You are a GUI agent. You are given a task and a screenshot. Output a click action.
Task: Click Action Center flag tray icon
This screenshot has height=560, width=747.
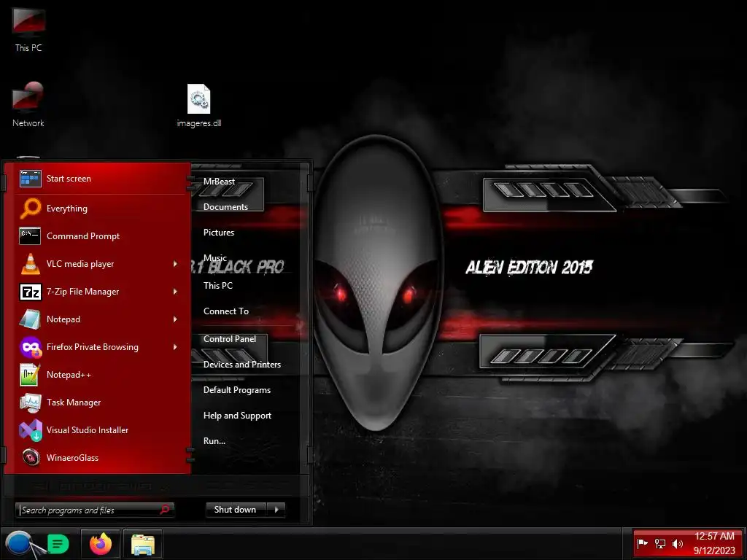(x=642, y=543)
